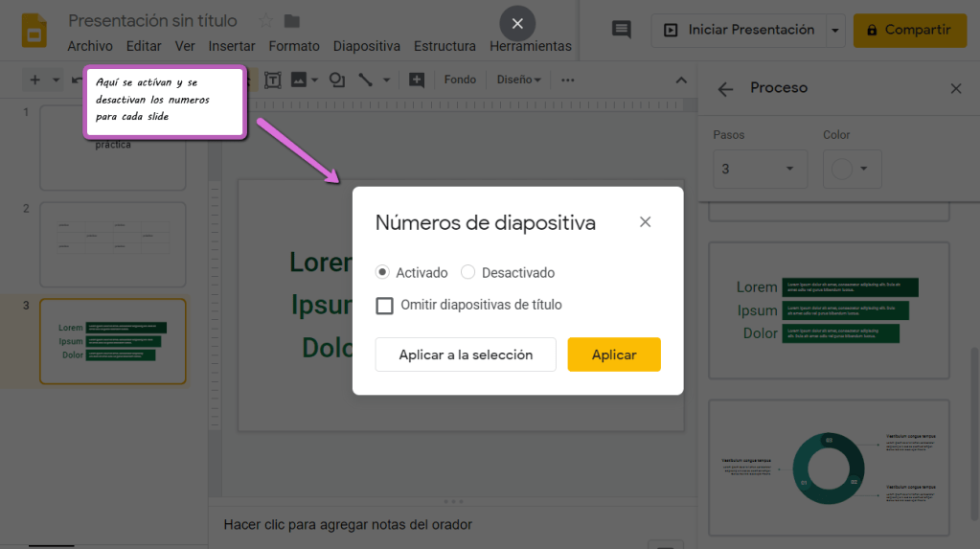Open the Color swatch picker in Proceso
The width and height of the screenshot is (980, 549).
tap(851, 169)
